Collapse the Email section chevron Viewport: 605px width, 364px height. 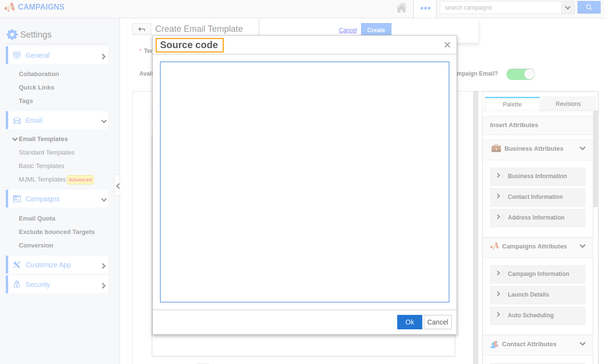tap(104, 121)
